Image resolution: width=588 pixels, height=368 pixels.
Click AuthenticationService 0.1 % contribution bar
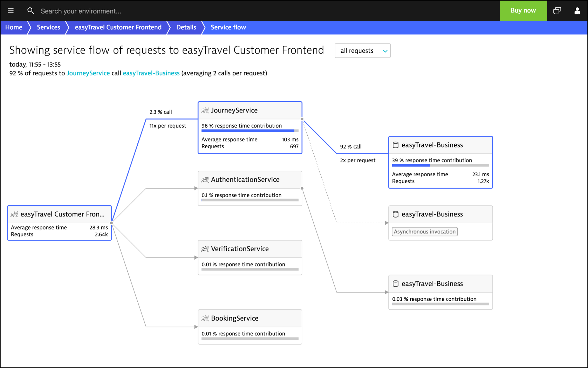pyautogui.click(x=250, y=200)
